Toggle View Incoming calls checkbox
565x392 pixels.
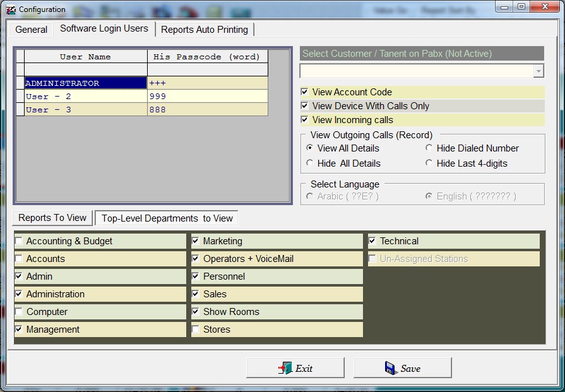coord(304,119)
